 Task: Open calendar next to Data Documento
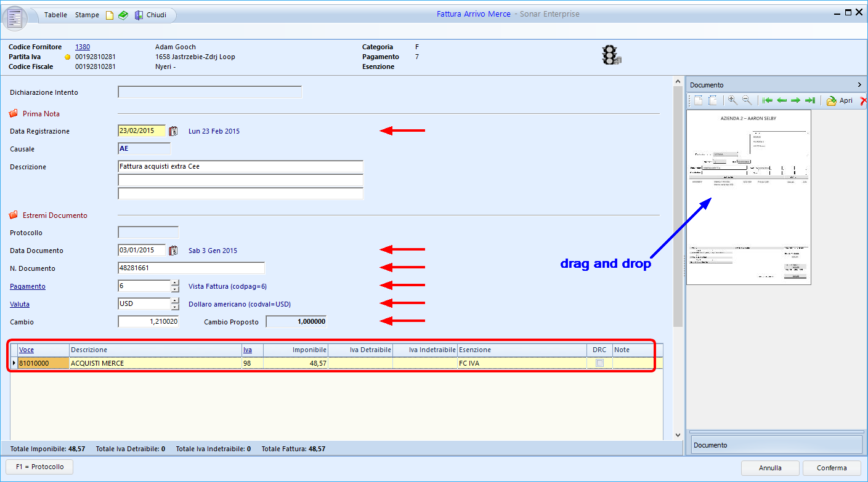click(x=173, y=251)
